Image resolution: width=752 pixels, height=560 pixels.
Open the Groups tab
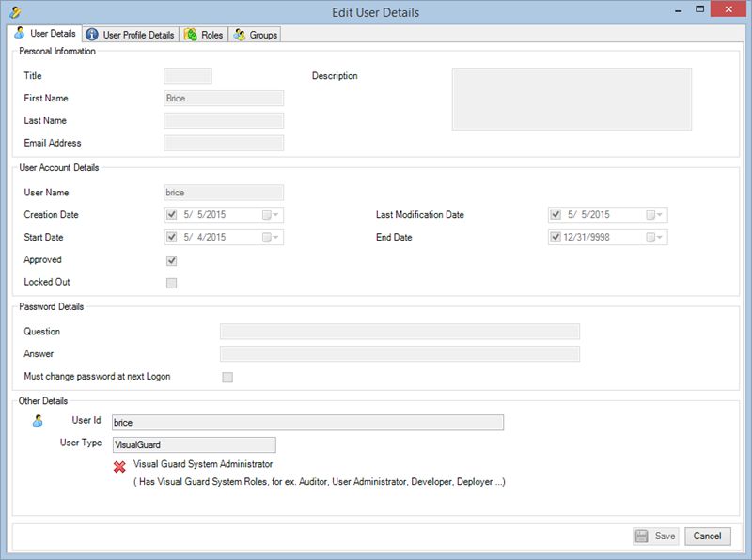[255, 35]
